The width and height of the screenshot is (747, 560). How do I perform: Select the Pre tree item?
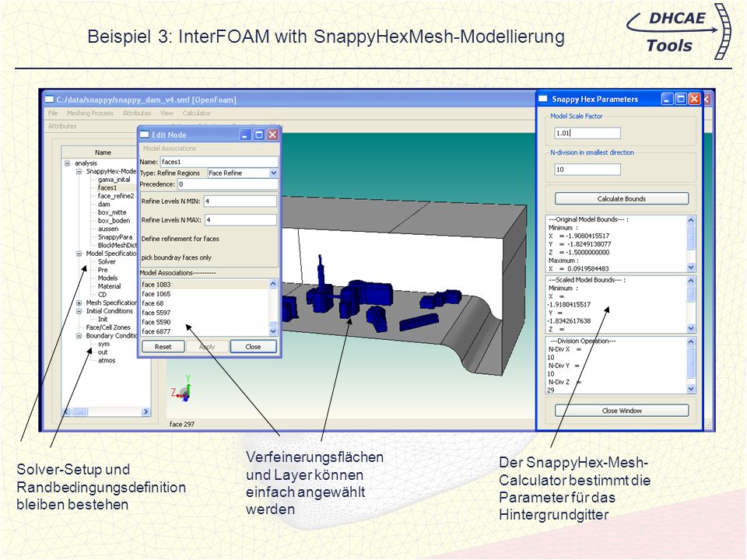(103, 270)
